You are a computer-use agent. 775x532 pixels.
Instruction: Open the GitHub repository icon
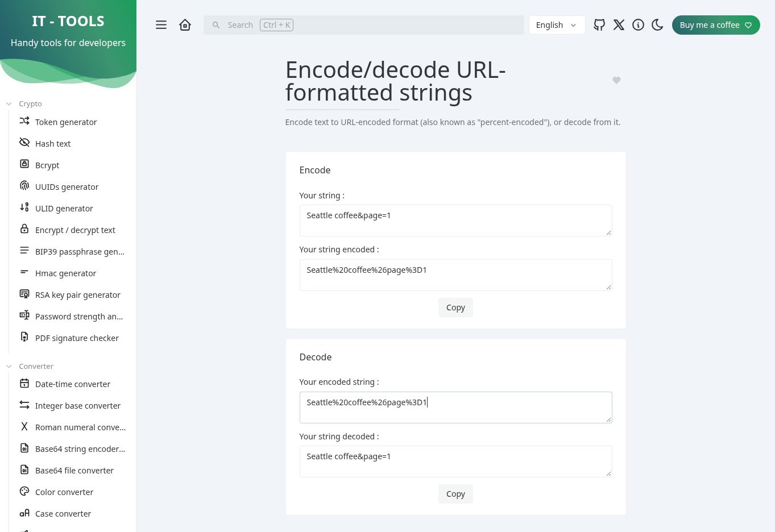pos(599,25)
